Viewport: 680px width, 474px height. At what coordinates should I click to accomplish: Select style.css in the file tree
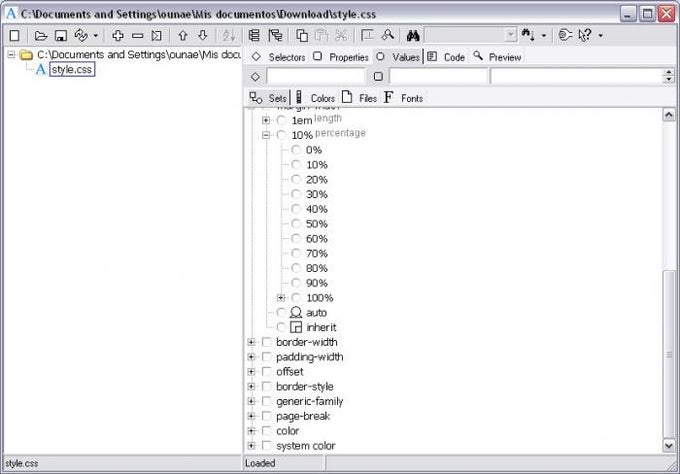tap(72, 69)
